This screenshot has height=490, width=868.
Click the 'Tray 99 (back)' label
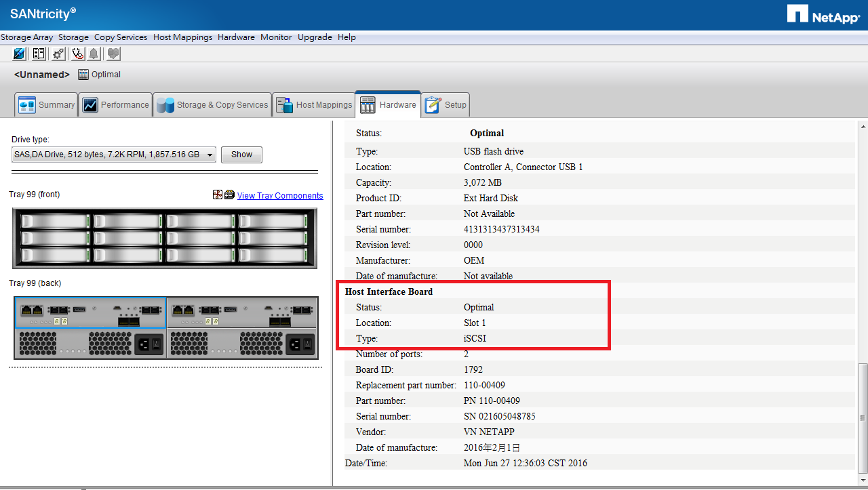click(x=35, y=283)
